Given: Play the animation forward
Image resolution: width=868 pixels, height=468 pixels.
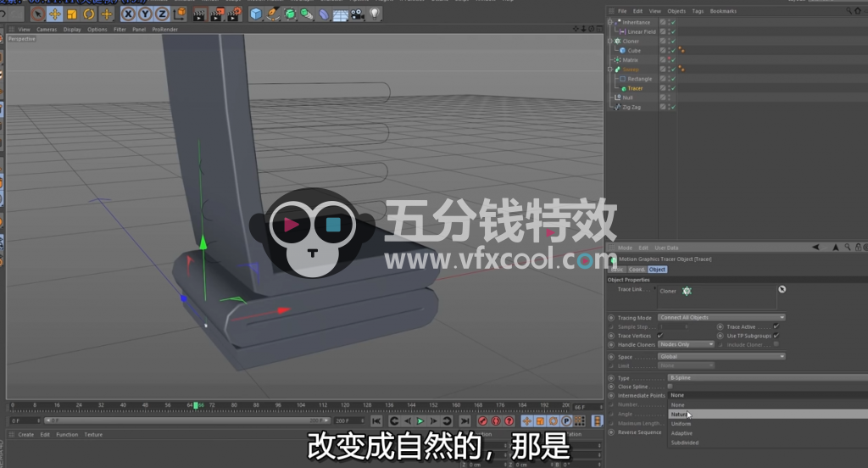Looking at the screenshot, I should (x=420, y=421).
